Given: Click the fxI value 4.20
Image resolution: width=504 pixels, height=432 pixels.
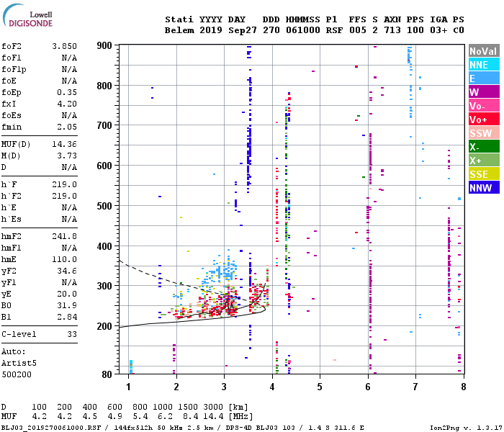Looking at the screenshot, I should [67, 104].
